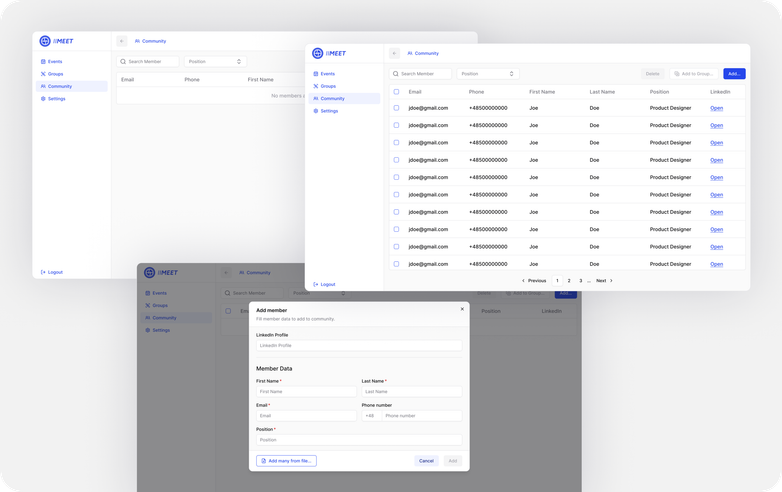Viewport: 782px width, 492px height.
Task: Click the Groups icon in the populated members window
Action: [x=316, y=86]
